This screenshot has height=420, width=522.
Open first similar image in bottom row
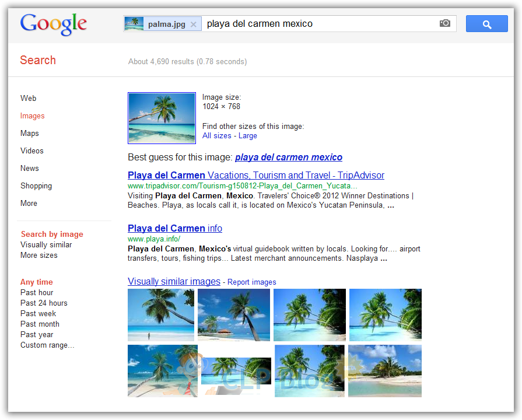pyautogui.click(x=163, y=370)
